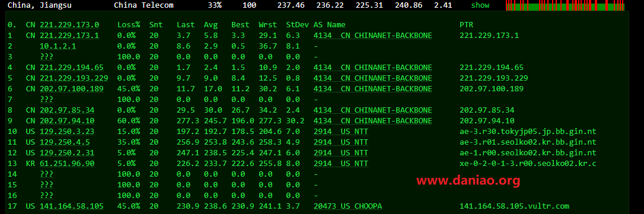
Task: Click AS 20473 US CHOOPA link
Action: 347,206
